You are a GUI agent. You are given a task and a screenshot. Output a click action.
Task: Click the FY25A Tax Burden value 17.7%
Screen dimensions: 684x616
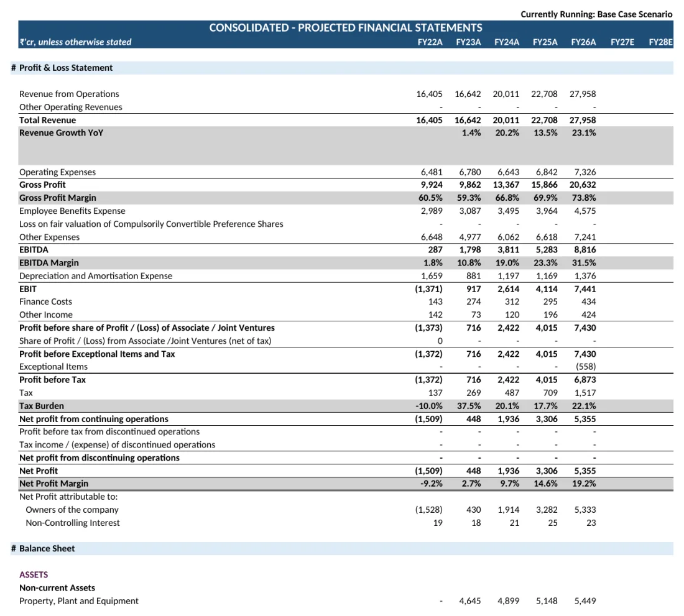[546, 406]
